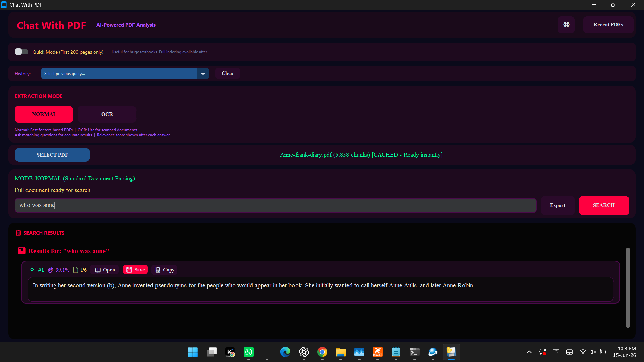This screenshot has height=362, width=644.
Task: Open the Terminal from the taskbar
Action: pyautogui.click(x=415, y=352)
